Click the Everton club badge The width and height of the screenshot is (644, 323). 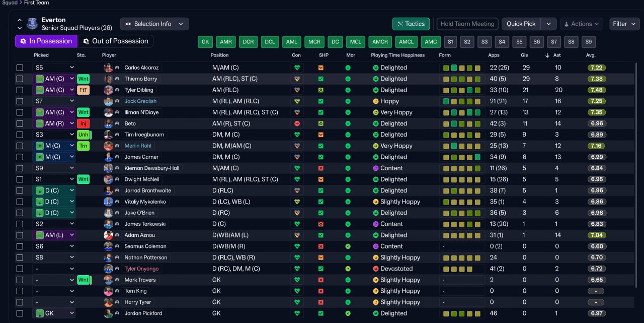pos(32,24)
